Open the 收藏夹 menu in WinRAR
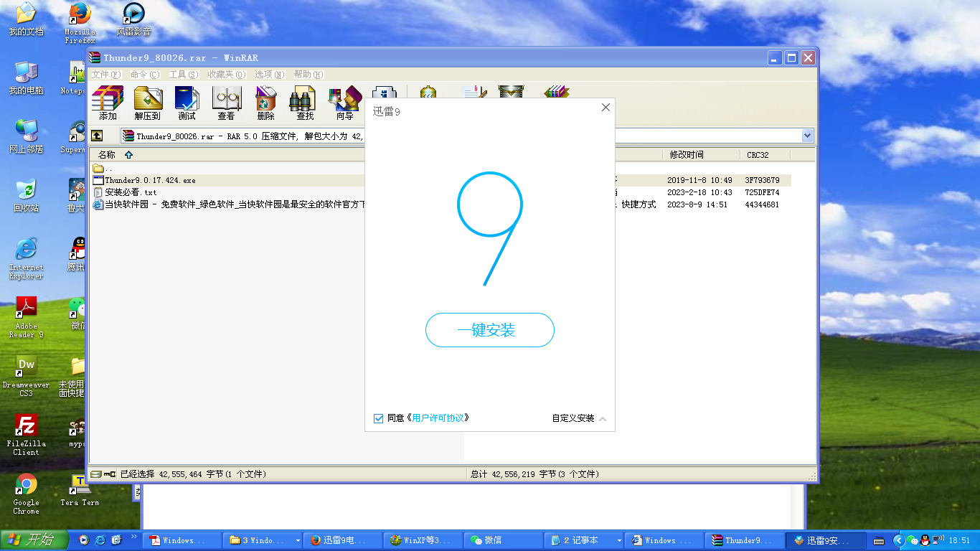 tap(227, 75)
